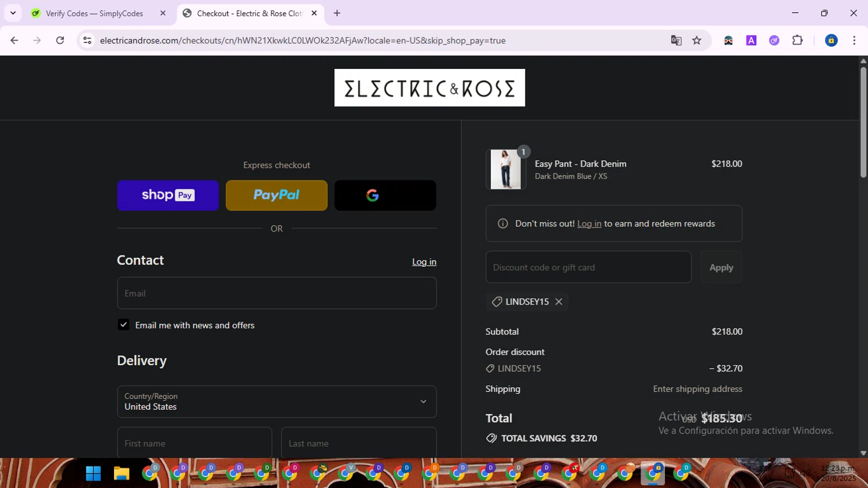The height and width of the screenshot is (488, 868).
Task: Pay using Google Pay button
Action: click(x=385, y=195)
